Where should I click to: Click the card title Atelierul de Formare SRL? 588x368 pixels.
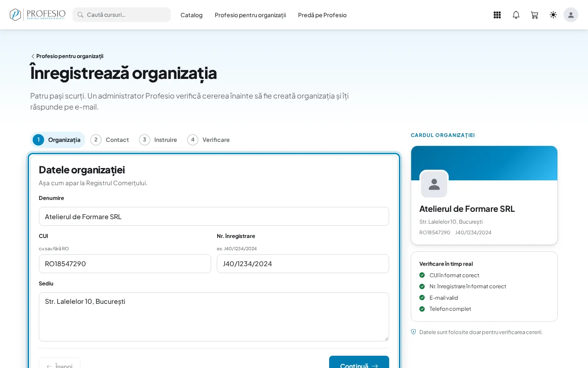point(467,209)
